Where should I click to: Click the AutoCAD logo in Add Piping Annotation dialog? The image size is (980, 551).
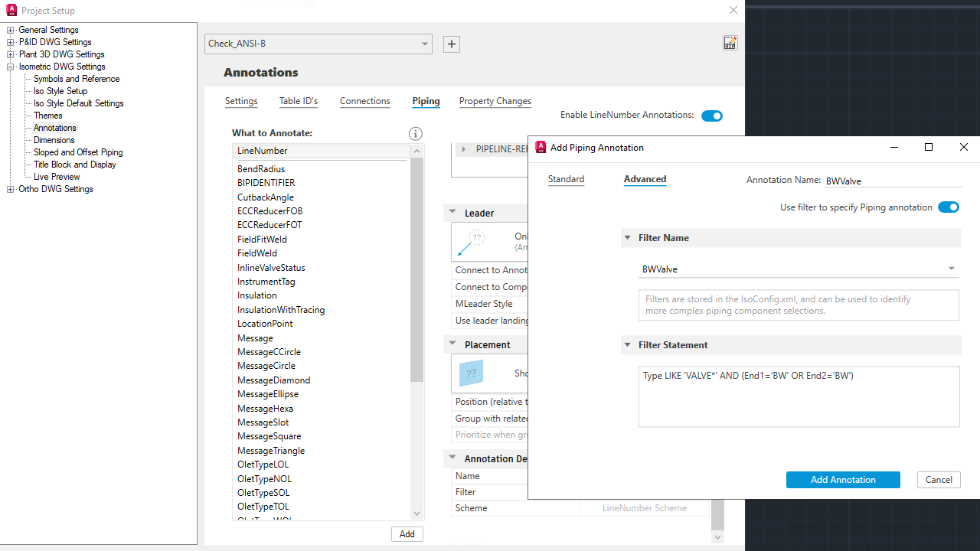[541, 147]
